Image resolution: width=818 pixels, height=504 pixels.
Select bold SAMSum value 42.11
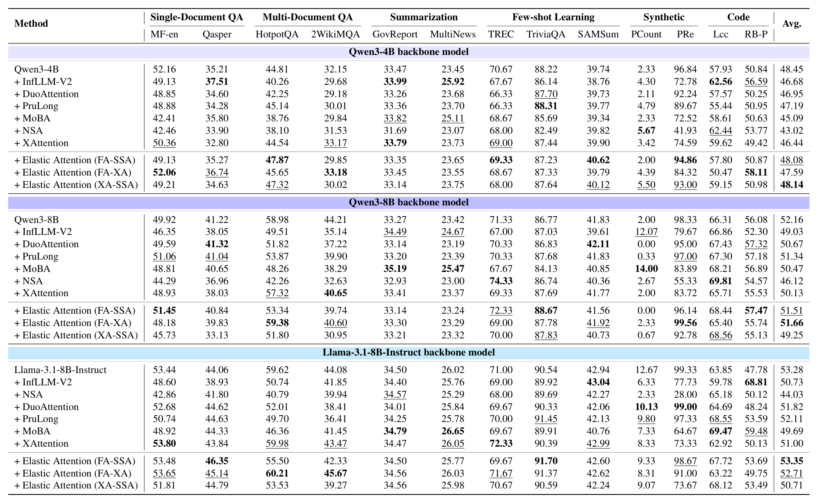[598, 244]
